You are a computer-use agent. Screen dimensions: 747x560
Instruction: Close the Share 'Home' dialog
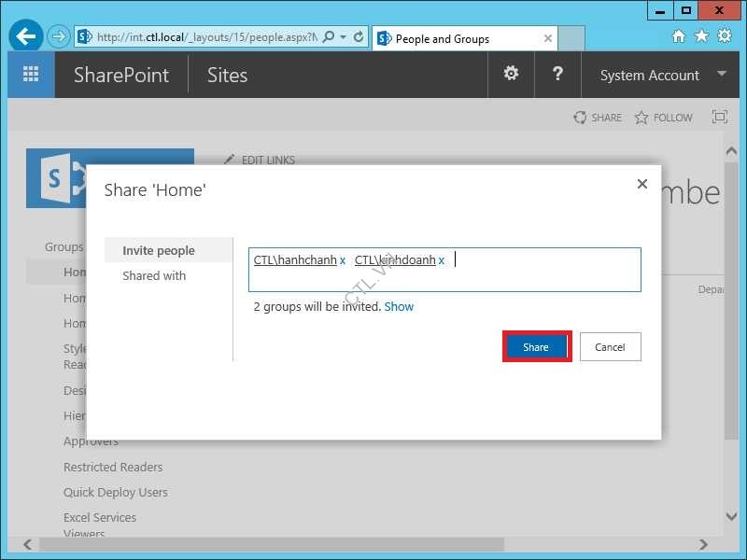tap(641, 185)
